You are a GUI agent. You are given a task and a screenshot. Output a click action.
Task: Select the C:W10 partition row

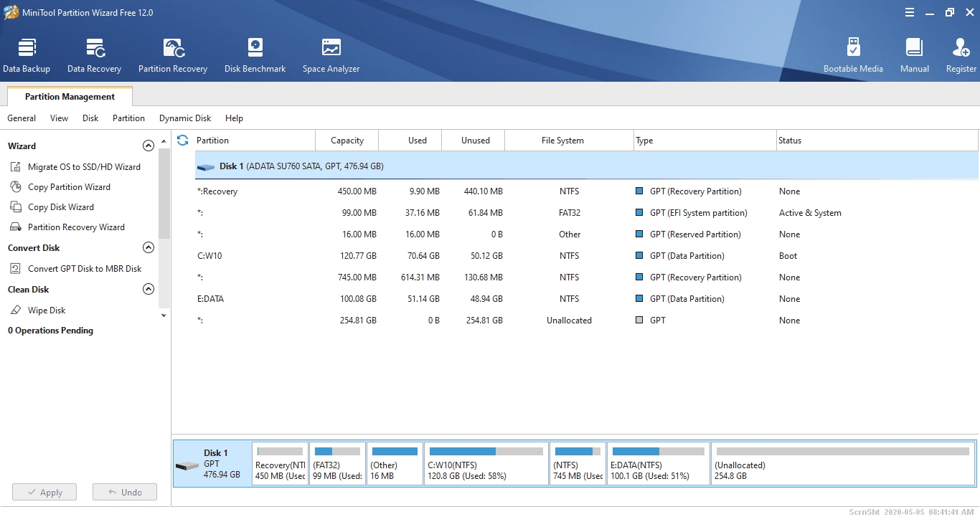pyautogui.click(x=586, y=256)
